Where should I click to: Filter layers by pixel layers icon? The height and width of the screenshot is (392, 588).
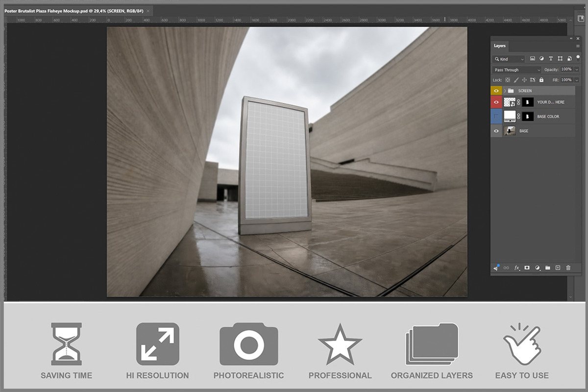[533, 59]
